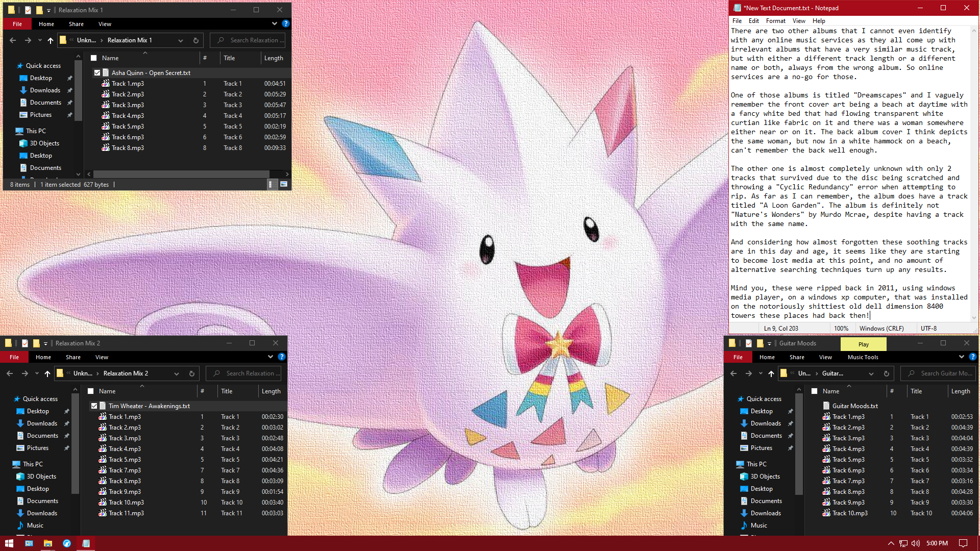Screen dimensions: 980x551
Task: Click horizontal scrollbar in Relaxation Mix 1 file list
Action: [181, 174]
